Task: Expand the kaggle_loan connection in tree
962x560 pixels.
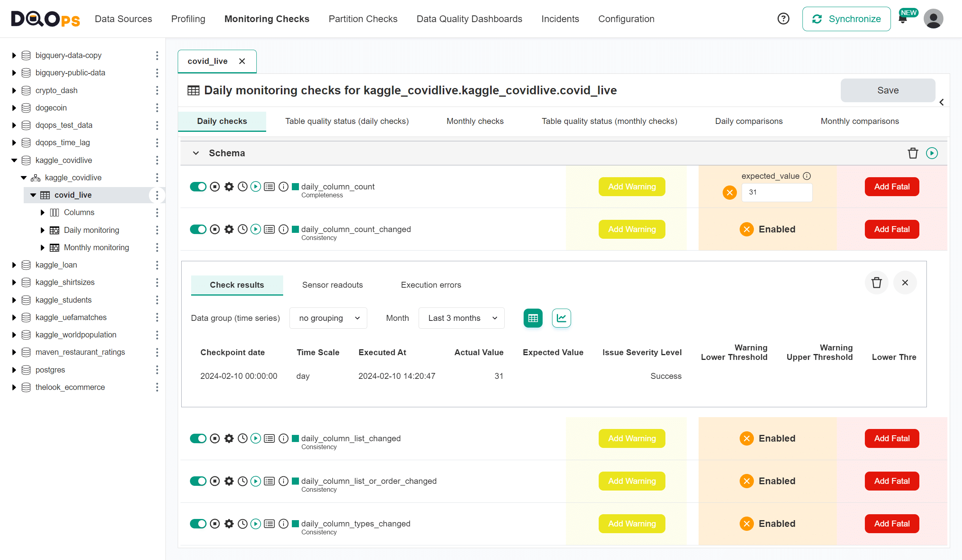Action: pos(14,265)
